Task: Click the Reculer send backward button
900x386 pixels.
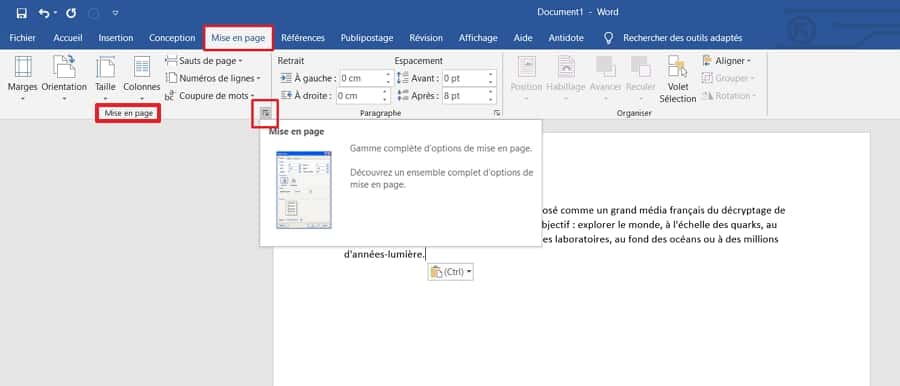Action: [x=640, y=79]
